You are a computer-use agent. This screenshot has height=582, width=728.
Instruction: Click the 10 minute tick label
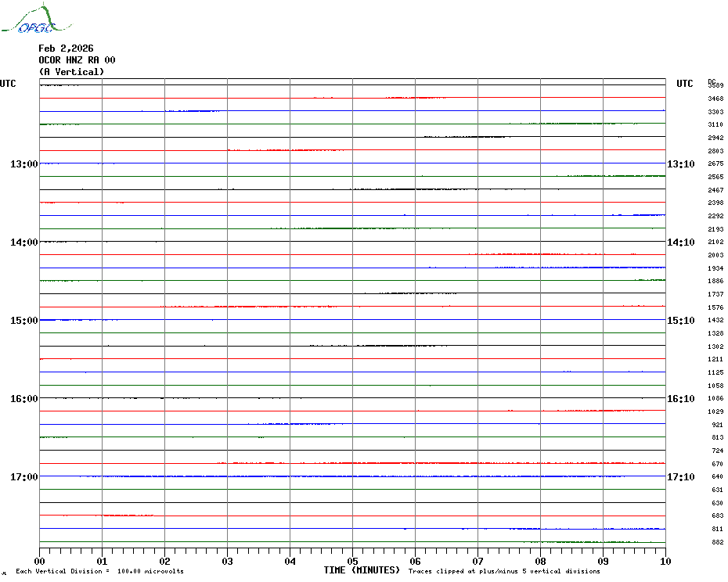click(x=665, y=561)
